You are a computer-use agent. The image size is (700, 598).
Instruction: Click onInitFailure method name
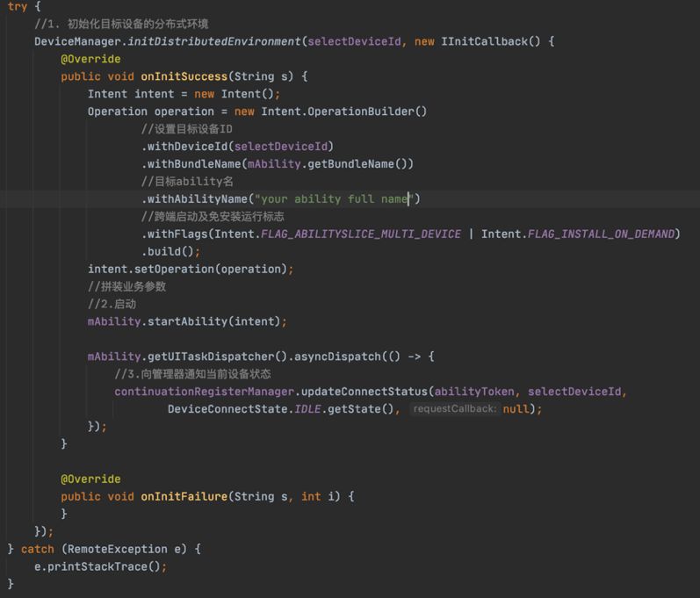[x=184, y=497]
